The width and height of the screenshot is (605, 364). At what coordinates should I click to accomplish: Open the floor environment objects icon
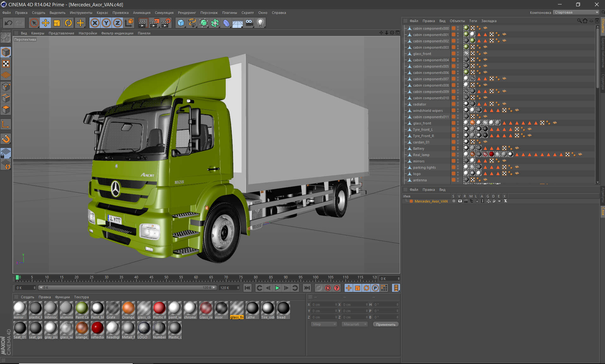tap(238, 23)
